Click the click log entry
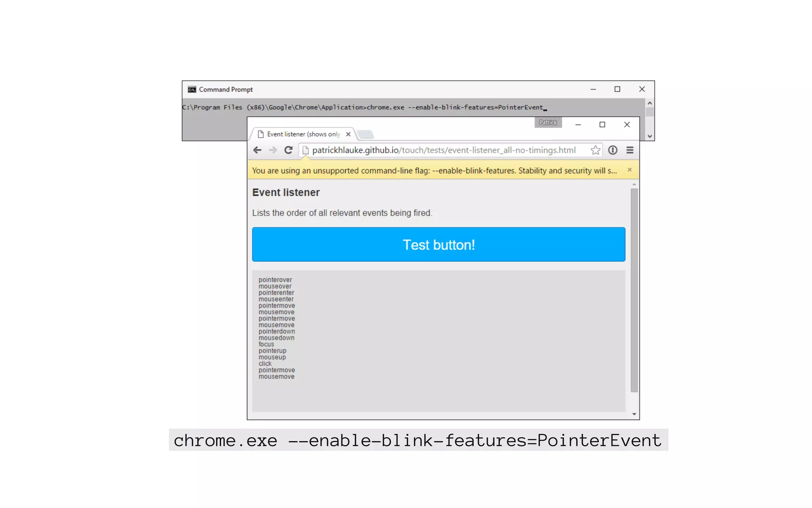Screen dimensions: 812x508 click(265, 364)
